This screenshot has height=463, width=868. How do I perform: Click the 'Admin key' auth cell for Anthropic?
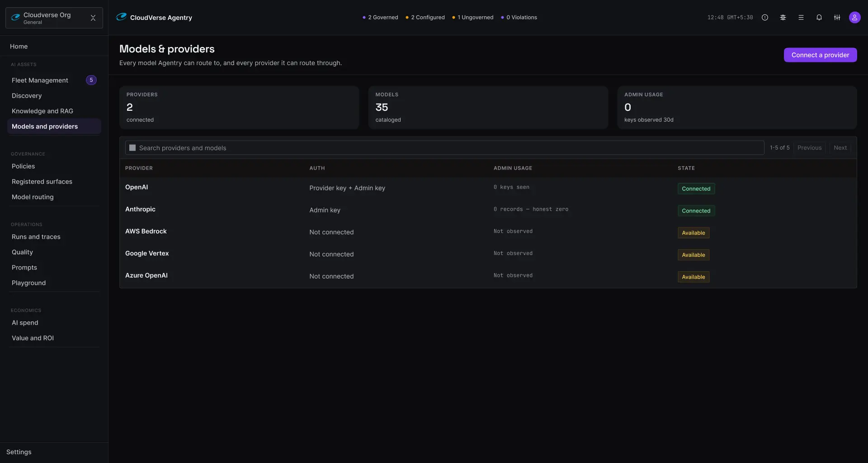325,210
